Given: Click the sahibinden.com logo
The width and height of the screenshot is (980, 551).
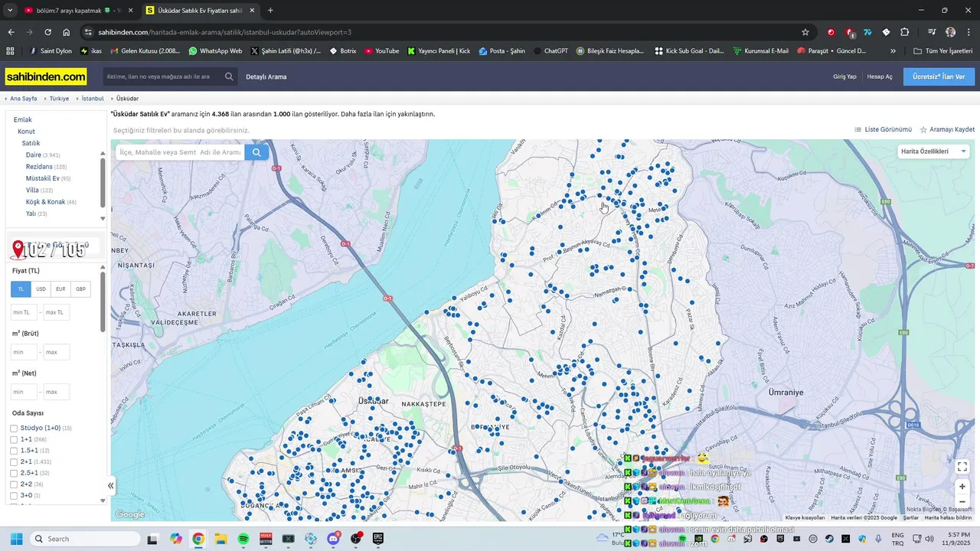Looking at the screenshot, I should (46, 77).
